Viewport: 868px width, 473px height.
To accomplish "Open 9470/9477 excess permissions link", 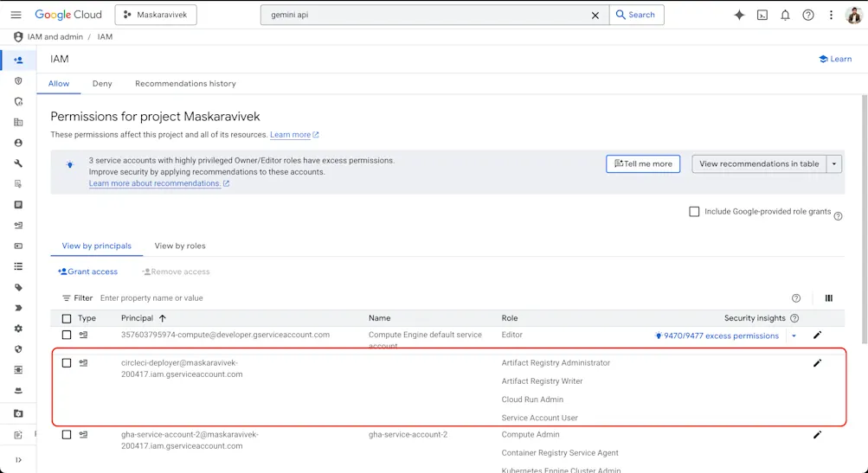I will click(x=717, y=336).
